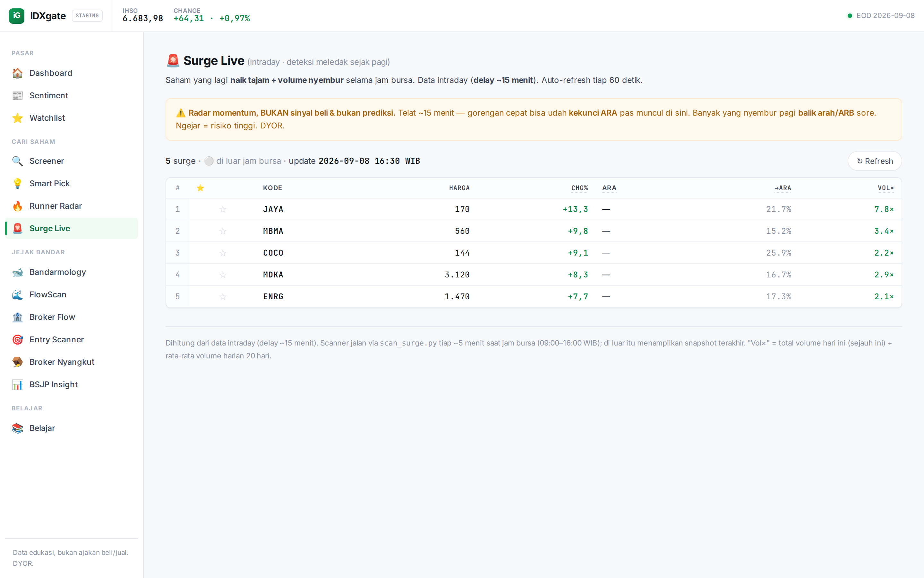This screenshot has width=924, height=578.
Task: Open Dashboard via its house icon
Action: click(18, 73)
